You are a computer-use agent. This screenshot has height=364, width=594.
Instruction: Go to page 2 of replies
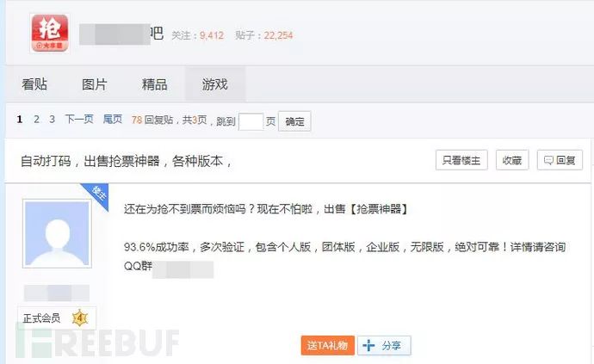[x=36, y=120]
